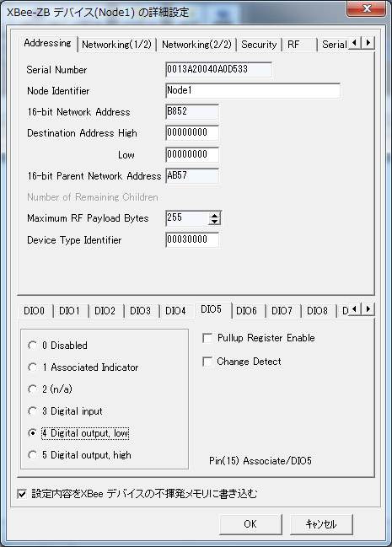Open the Networking(1/2) tab
The image size is (392, 547).
pyautogui.click(x=116, y=45)
